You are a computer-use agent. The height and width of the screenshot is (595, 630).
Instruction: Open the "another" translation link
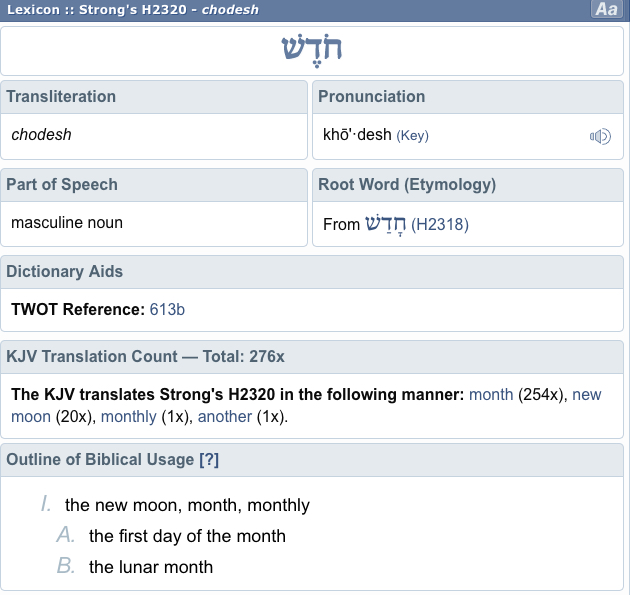coord(224,416)
